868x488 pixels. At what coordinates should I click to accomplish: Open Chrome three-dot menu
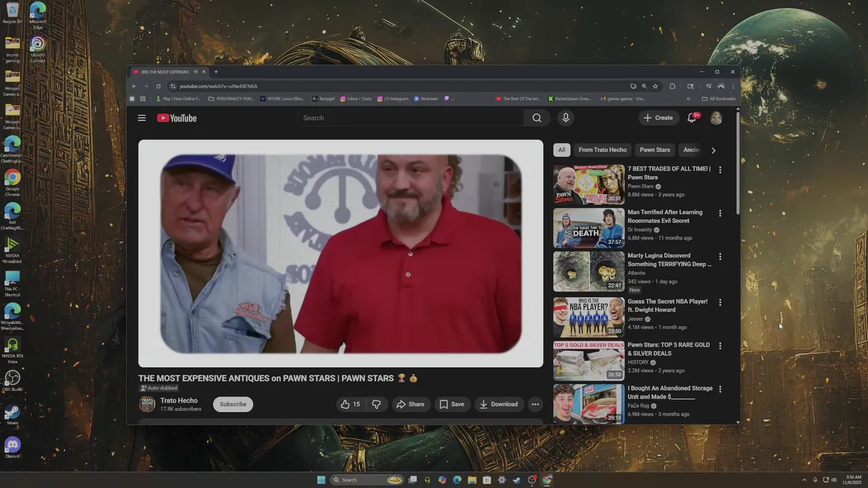[x=733, y=86]
